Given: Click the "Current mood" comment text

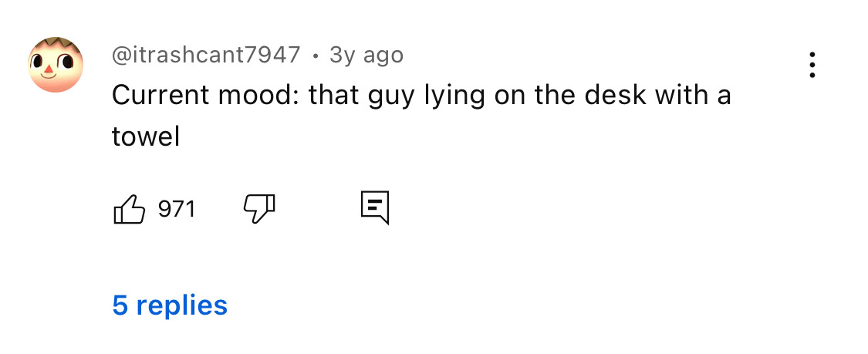Looking at the screenshot, I should (204, 96).
